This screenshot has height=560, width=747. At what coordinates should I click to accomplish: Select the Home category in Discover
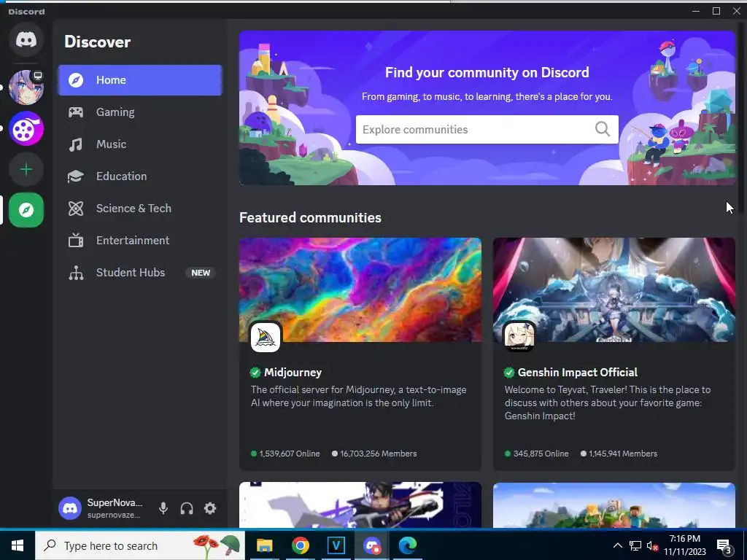tap(140, 80)
